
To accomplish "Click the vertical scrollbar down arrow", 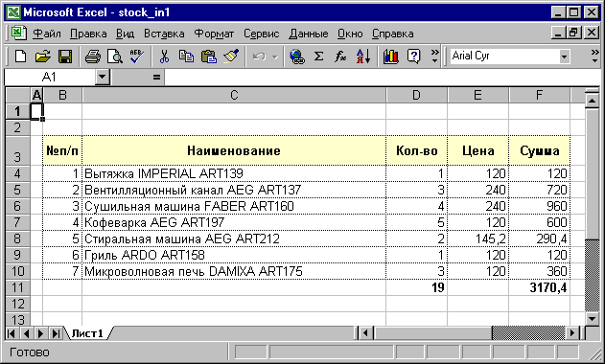I will pos(592,319).
